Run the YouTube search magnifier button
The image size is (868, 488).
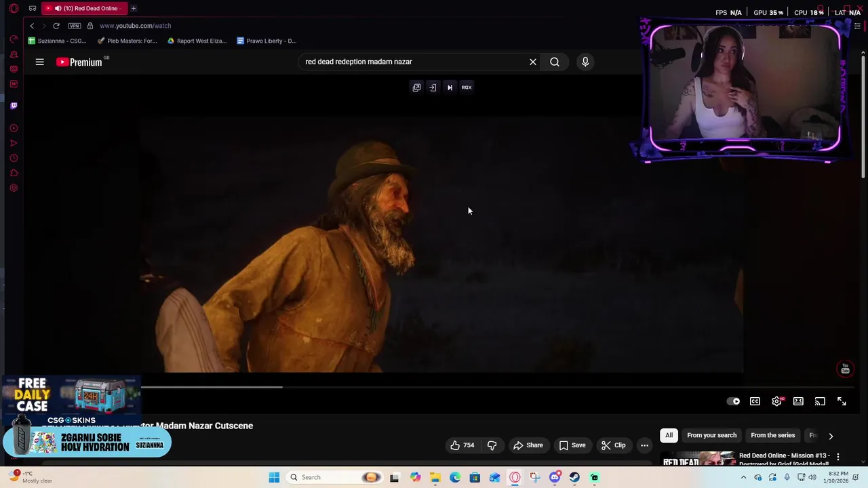[555, 62]
